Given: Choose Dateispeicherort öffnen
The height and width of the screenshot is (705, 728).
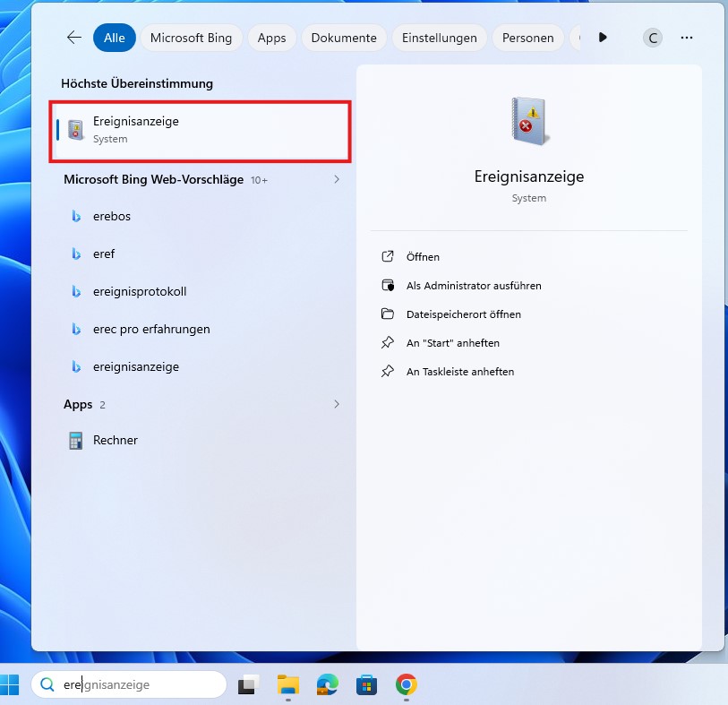Looking at the screenshot, I should tap(463, 314).
